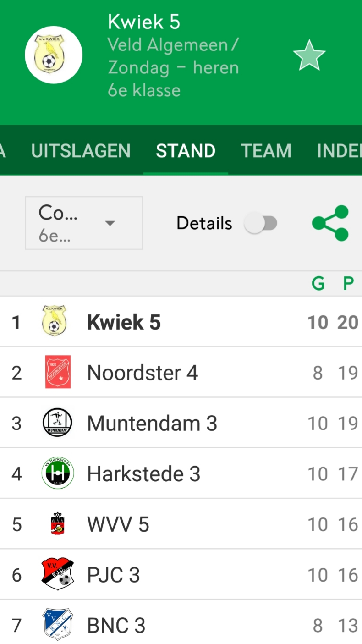The height and width of the screenshot is (644, 362).
Task: Switch to the Uitslagen tab
Action: (x=81, y=151)
